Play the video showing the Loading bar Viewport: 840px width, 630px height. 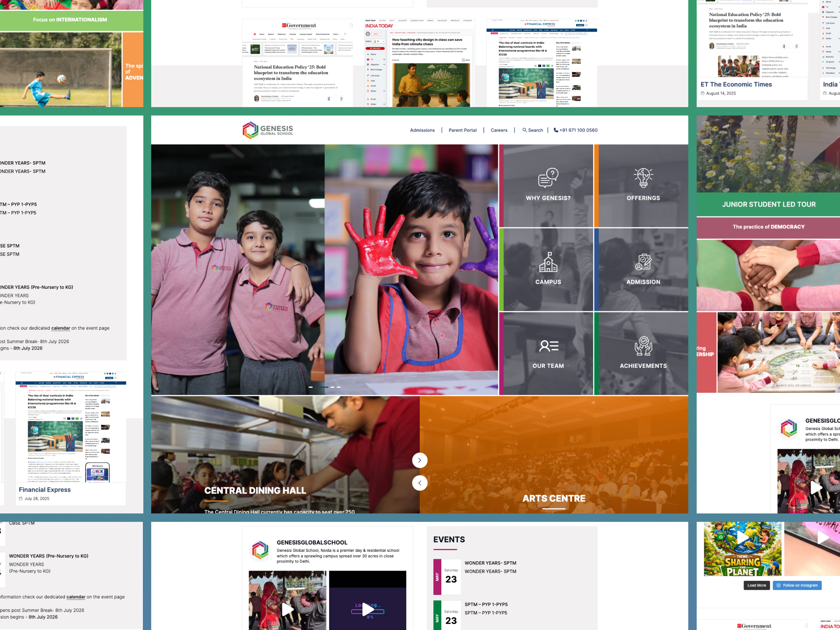[368, 600]
